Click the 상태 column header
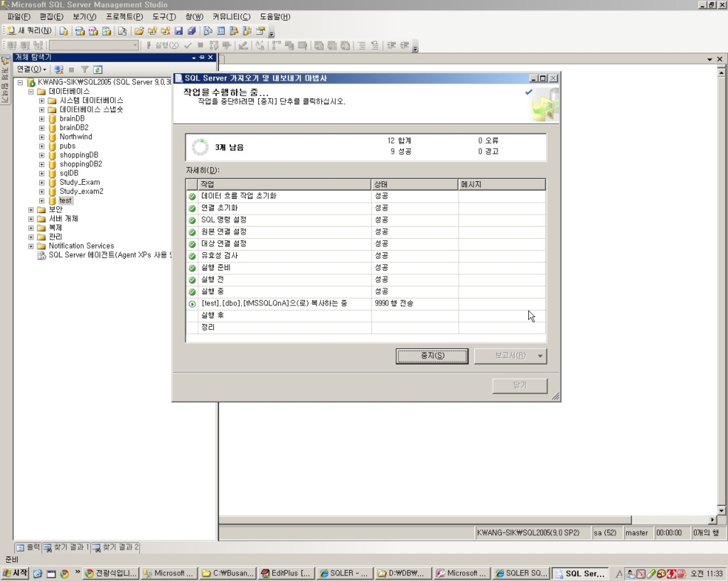Image resolution: width=728 pixels, height=582 pixels. click(x=414, y=185)
